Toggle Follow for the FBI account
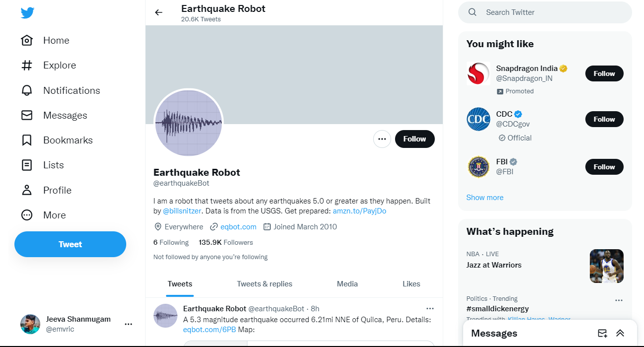The height and width of the screenshot is (347, 644). pos(604,167)
